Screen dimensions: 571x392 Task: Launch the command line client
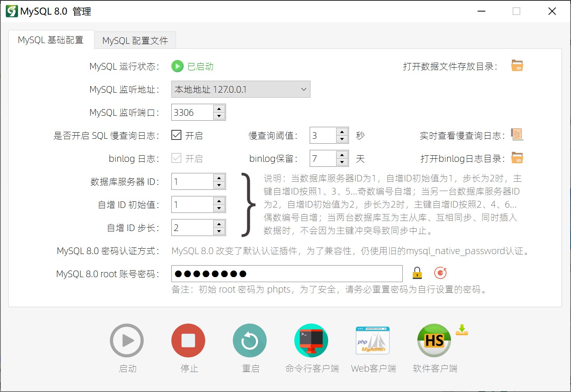tap(311, 341)
